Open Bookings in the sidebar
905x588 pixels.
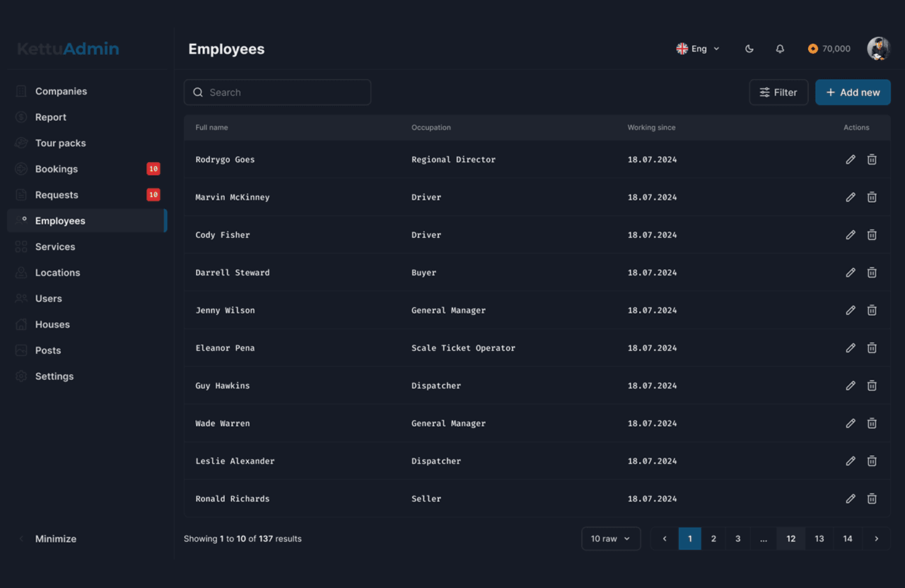coord(57,169)
